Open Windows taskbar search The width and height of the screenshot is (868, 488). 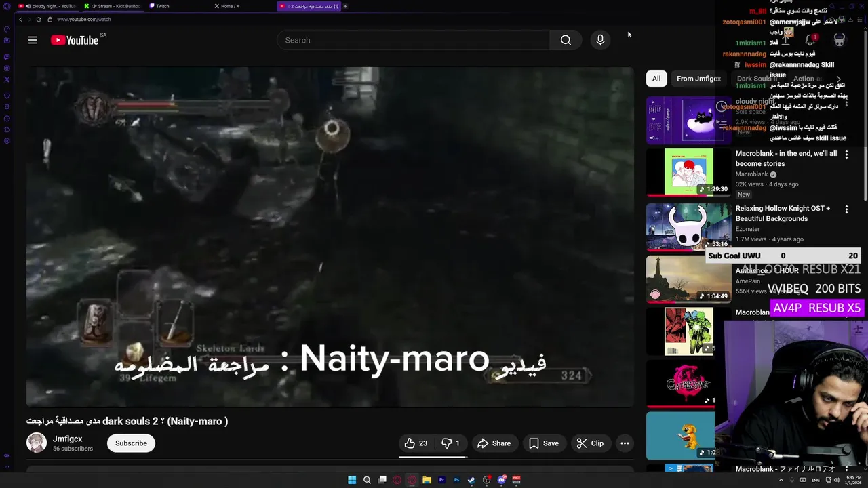tap(367, 480)
